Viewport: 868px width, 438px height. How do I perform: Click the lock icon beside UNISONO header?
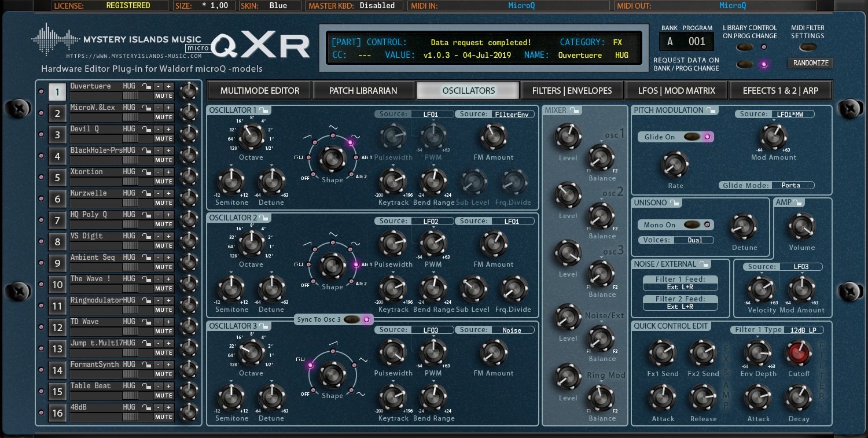pos(676,203)
